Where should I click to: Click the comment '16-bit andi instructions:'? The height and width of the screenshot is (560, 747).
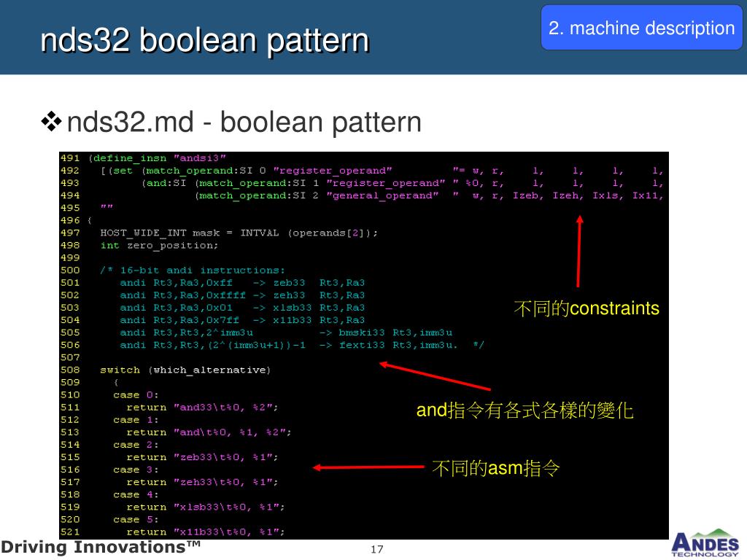(x=202, y=270)
